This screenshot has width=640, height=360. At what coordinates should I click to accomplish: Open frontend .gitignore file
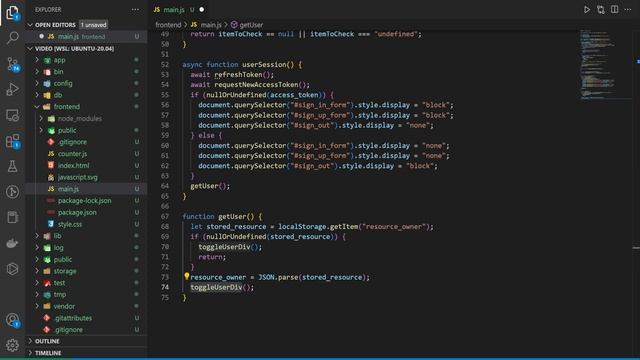point(72,142)
